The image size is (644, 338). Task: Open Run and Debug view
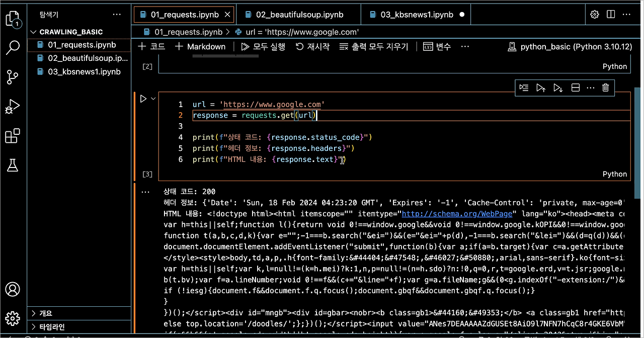(13, 107)
